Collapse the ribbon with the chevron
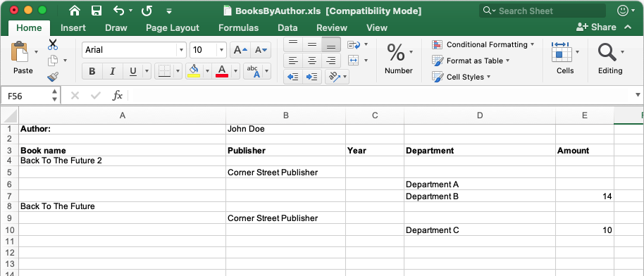644x276 pixels. pyautogui.click(x=628, y=27)
